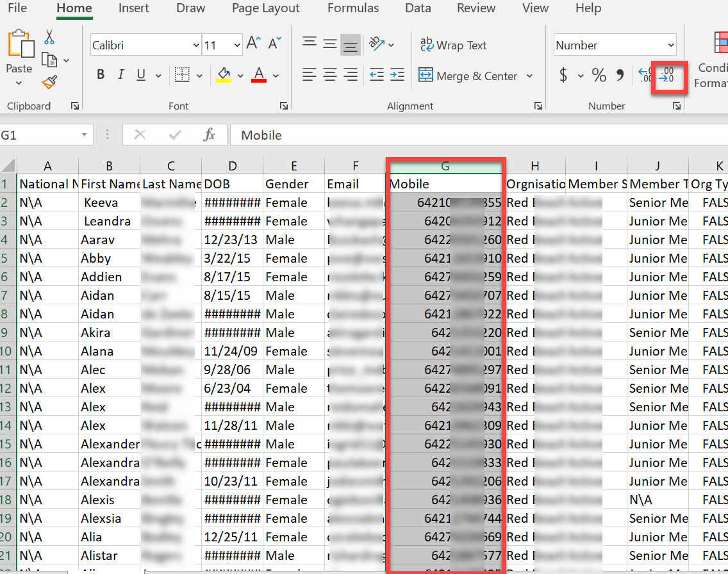Switch to the Formulas tab

352,8
